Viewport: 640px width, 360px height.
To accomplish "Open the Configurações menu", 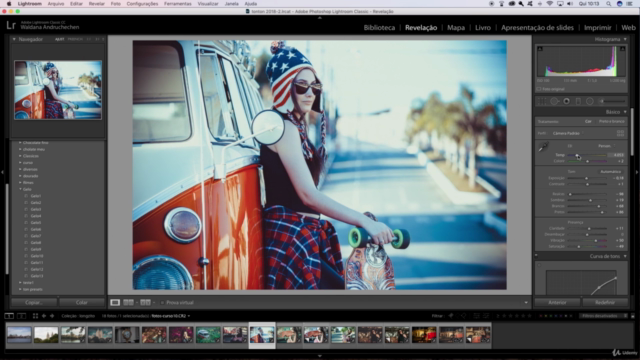I will pos(142,4).
